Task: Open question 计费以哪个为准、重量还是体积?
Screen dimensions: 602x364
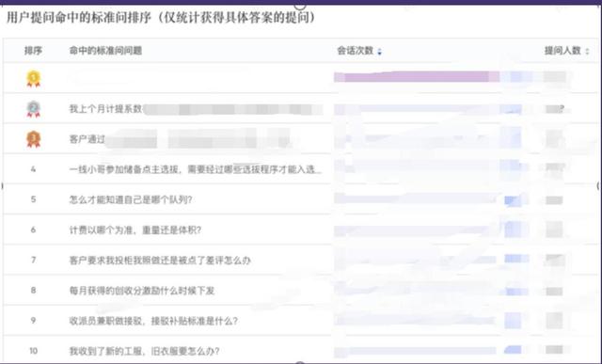Action: [135, 230]
